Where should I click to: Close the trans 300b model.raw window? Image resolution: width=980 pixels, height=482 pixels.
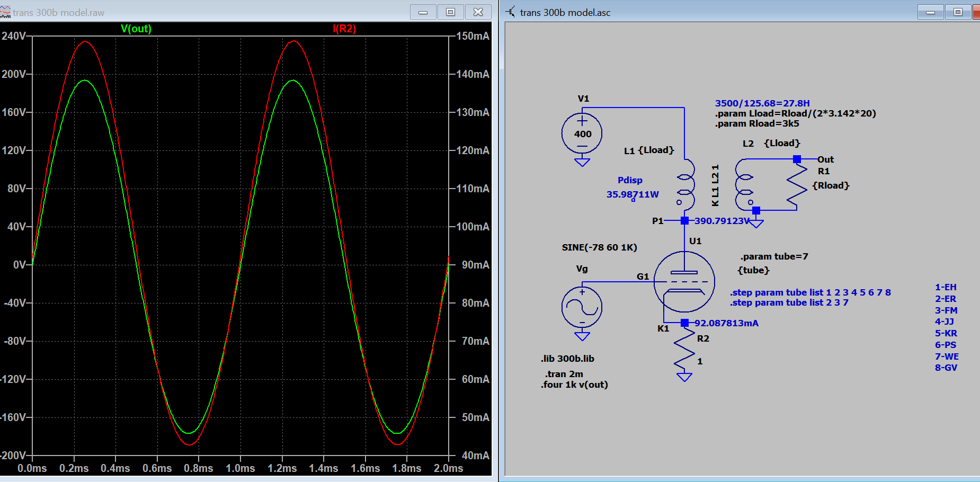pos(478,12)
